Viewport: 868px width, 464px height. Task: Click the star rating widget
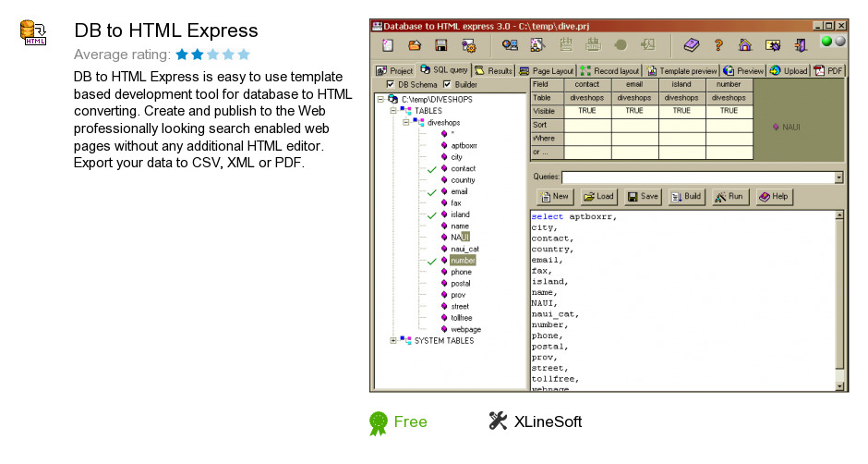pos(212,55)
